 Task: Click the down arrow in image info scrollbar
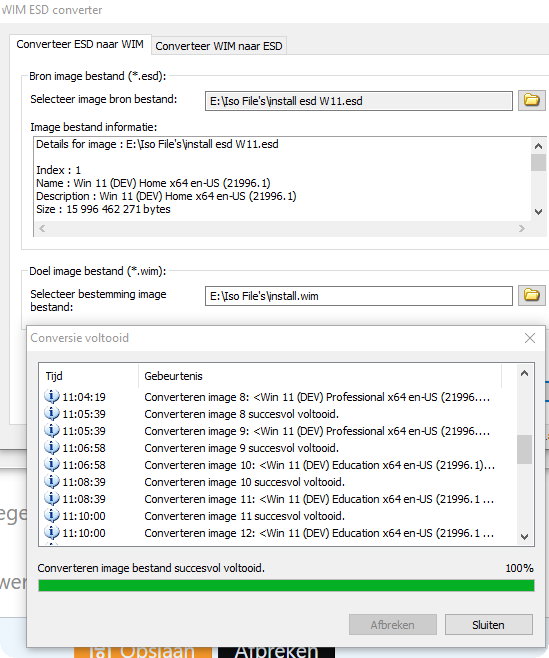click(x=539, y=212)
